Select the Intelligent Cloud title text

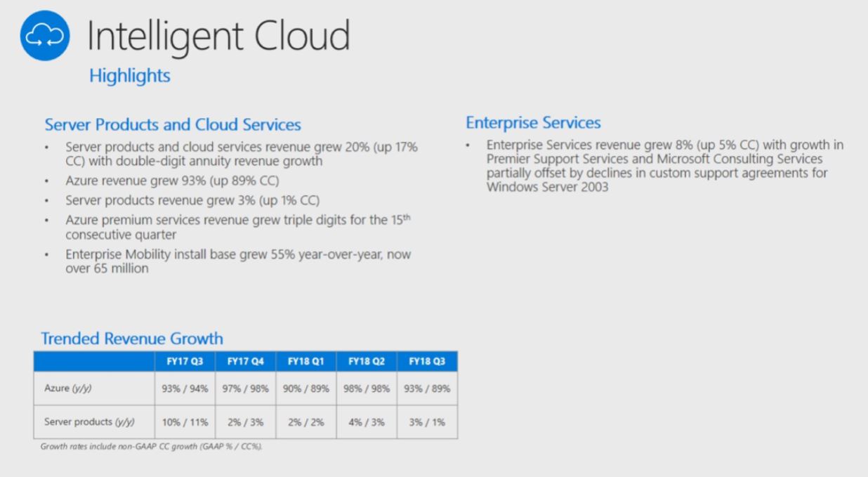pos(218,38)
